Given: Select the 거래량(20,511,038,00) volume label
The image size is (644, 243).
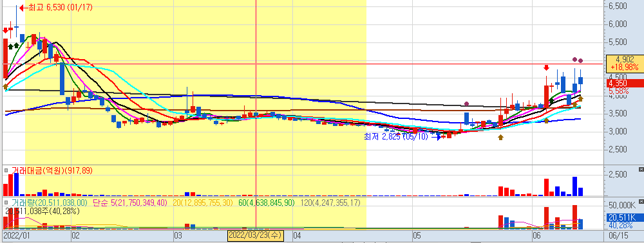Looking at the screenshot, I should coord(50,203).
